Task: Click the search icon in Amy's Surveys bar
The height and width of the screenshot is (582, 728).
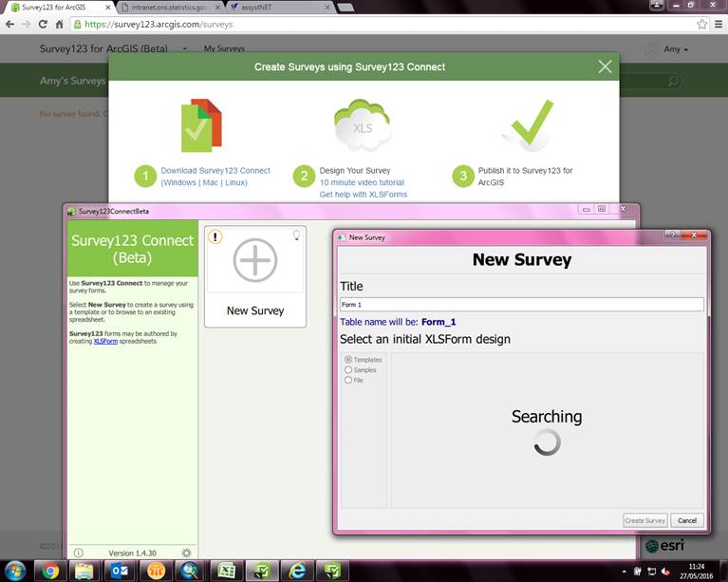Action: click(674, 82)
